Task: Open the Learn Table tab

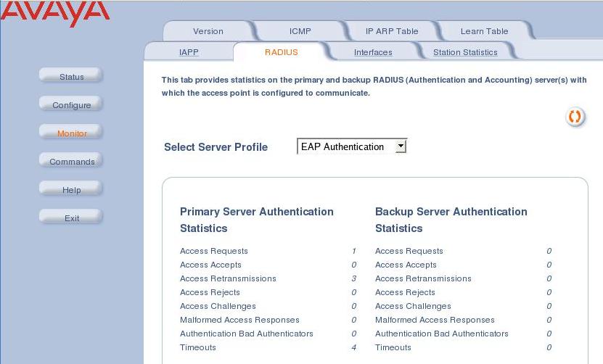Action: [484, 31]
